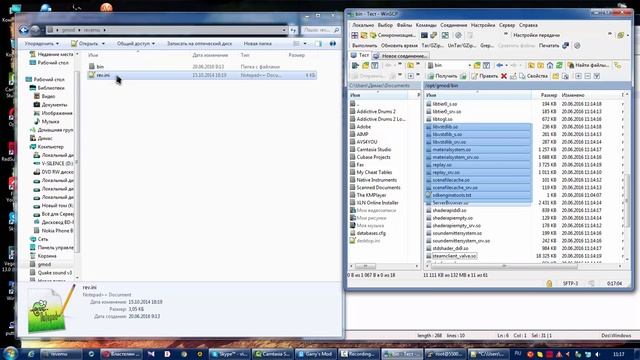Screen dimensions: 640x360
Task: Click the Explorer search field
Action: tap(321, 30)
